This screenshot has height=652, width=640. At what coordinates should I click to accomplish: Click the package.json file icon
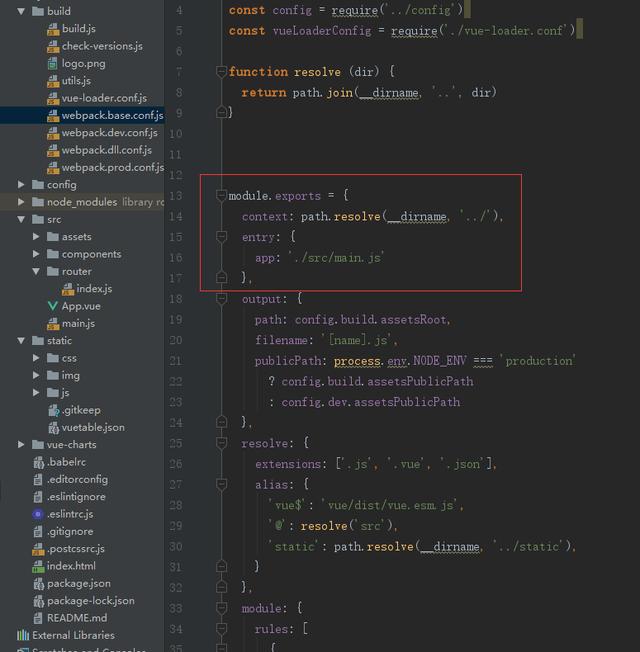pyautogui.click(x=38, y=584)
